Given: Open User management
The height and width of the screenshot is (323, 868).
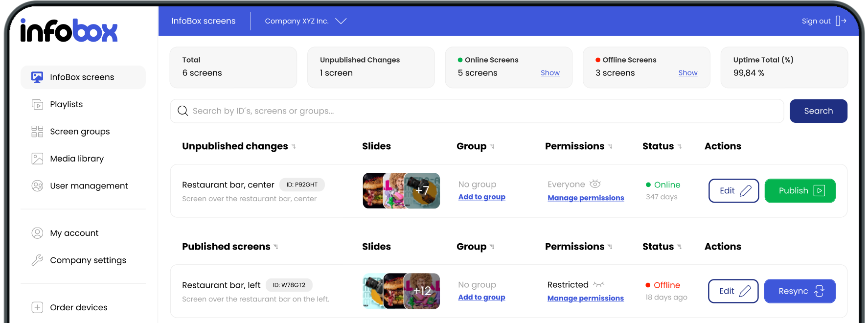Looking at the screenshot, I should click(89, 186).
